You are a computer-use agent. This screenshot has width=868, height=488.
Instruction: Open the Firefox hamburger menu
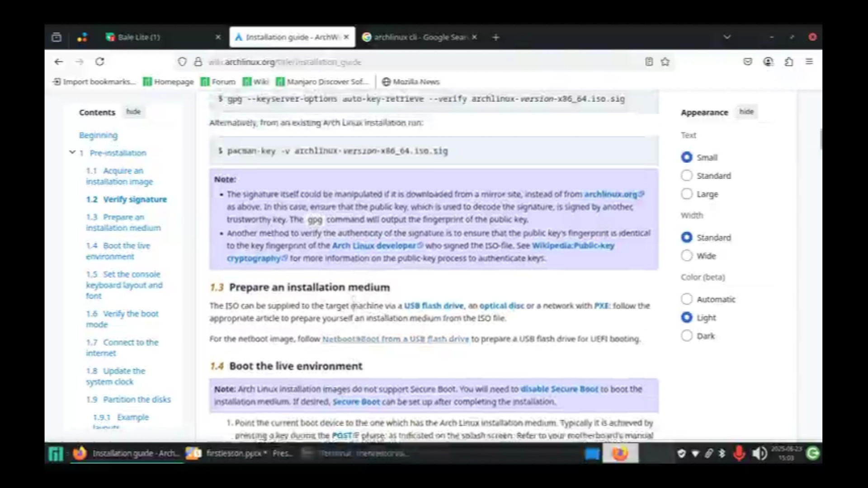(x=809, y=61)
